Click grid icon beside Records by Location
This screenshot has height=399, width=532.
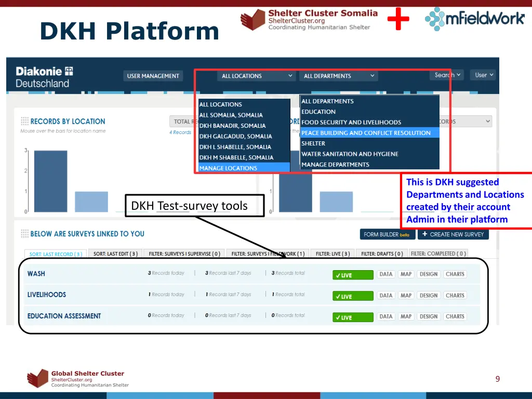[24, 121]
